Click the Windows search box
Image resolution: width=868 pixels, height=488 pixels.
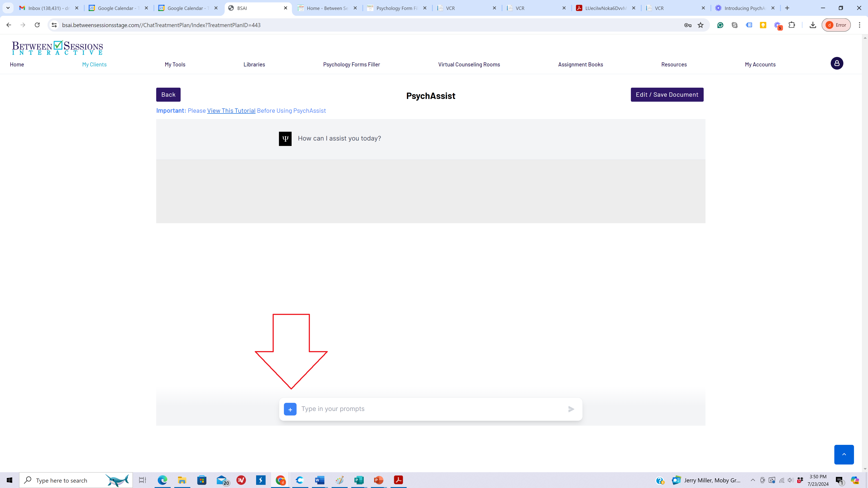(x=76, y=480)
